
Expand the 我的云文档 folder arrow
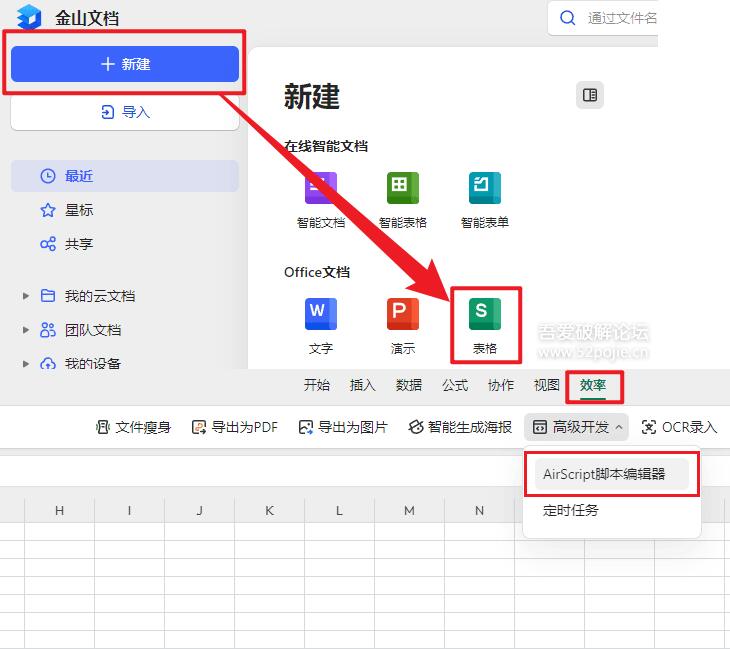pos(26,296)
